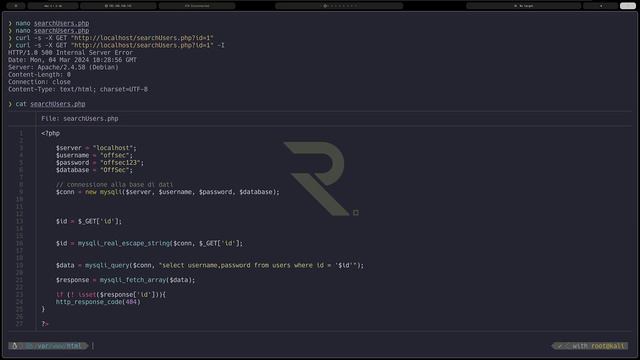Click "searchUsers.php" in the second nano command
The image size is (640, 360).
(x=61, y=31)
